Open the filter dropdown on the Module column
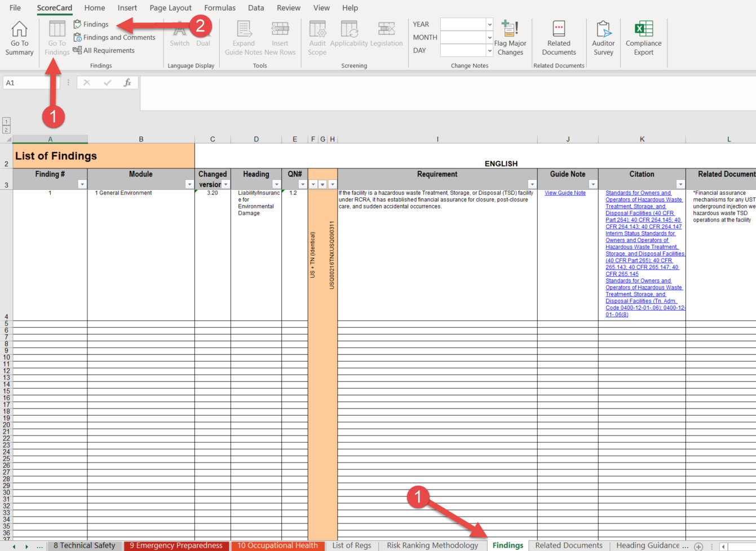Viewport: 756px width, 551px height. pos(189,184)
